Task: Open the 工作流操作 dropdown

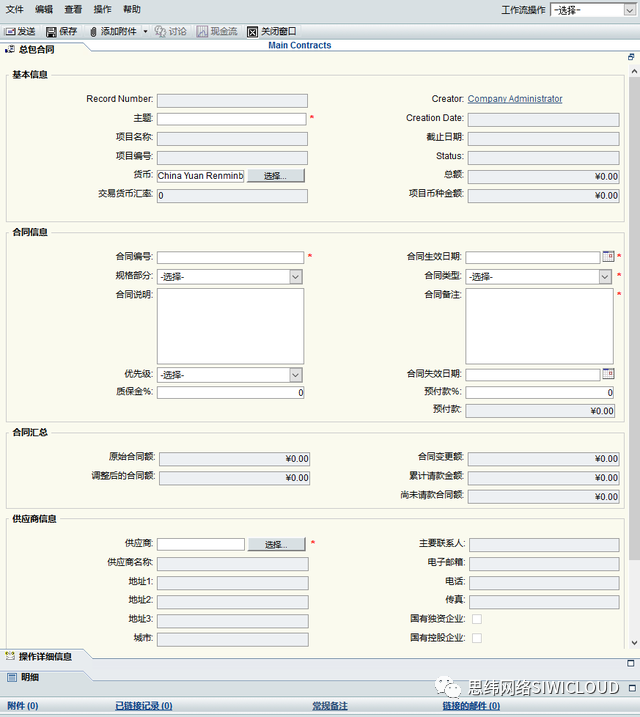Action: point(593,10)
